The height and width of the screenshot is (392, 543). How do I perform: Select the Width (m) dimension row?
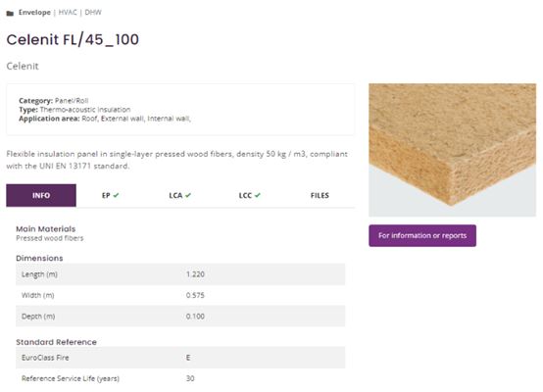coord(180,295)
